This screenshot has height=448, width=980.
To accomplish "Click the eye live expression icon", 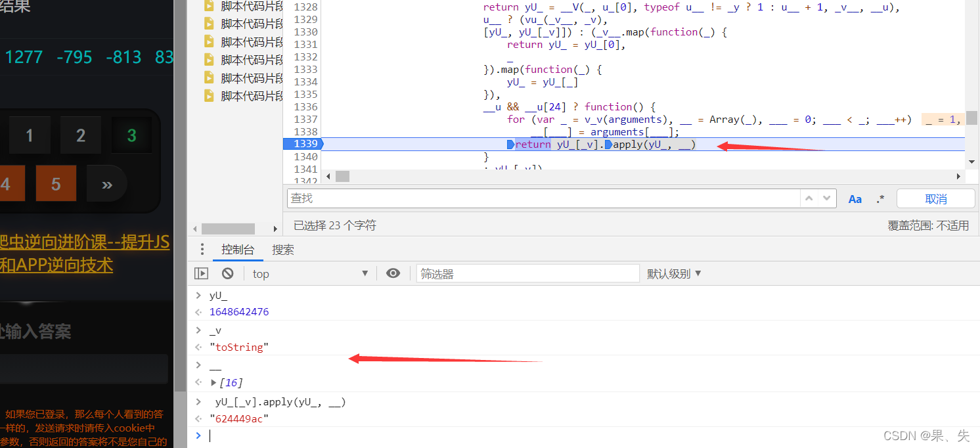I will (393, 273).
